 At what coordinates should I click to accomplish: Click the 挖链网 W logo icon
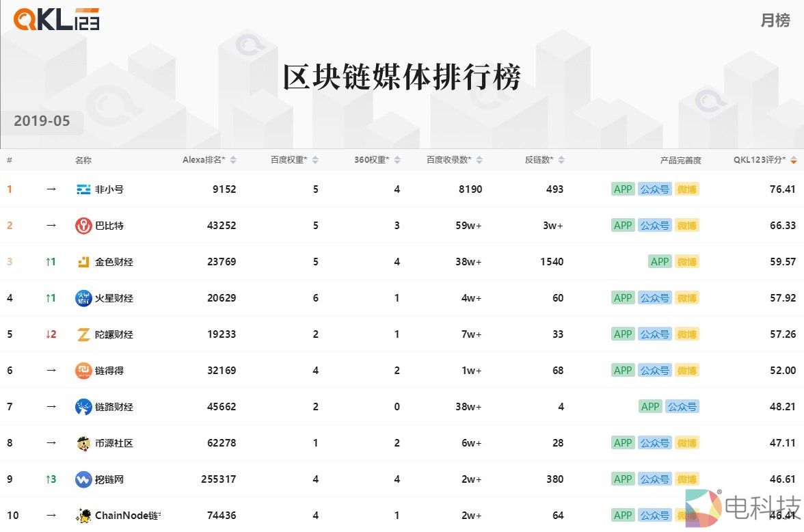pos(83,479)
